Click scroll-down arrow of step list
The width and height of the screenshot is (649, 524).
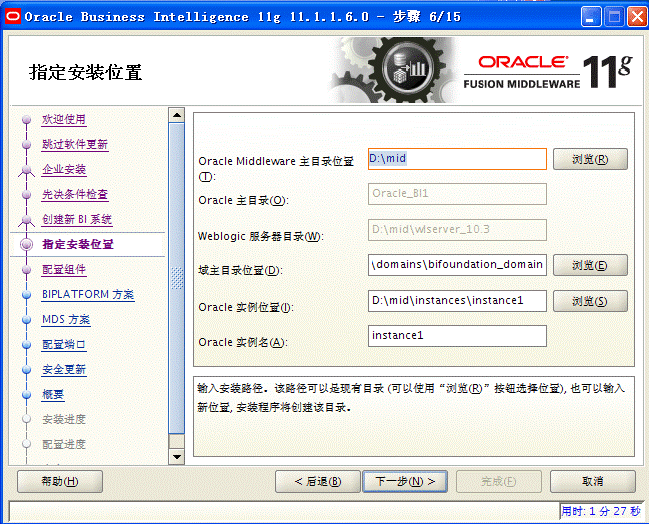tap(177, 457)
